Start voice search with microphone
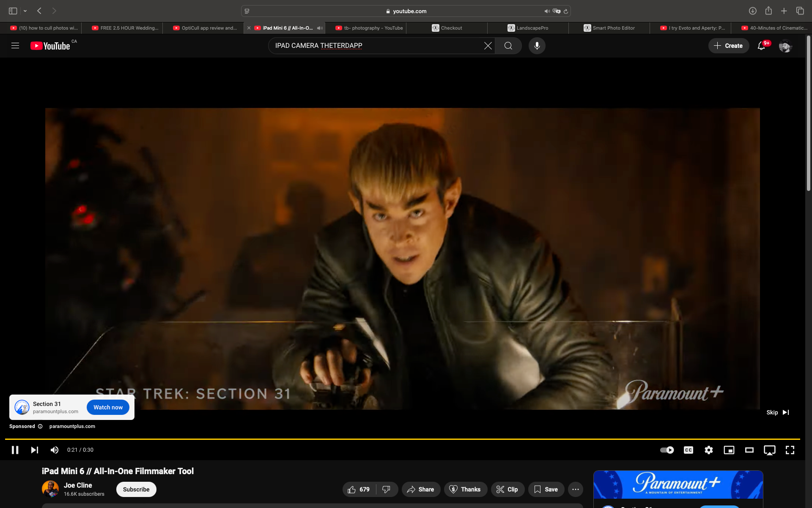This screenshot has height=508, width=812. (x=537, y=46)
